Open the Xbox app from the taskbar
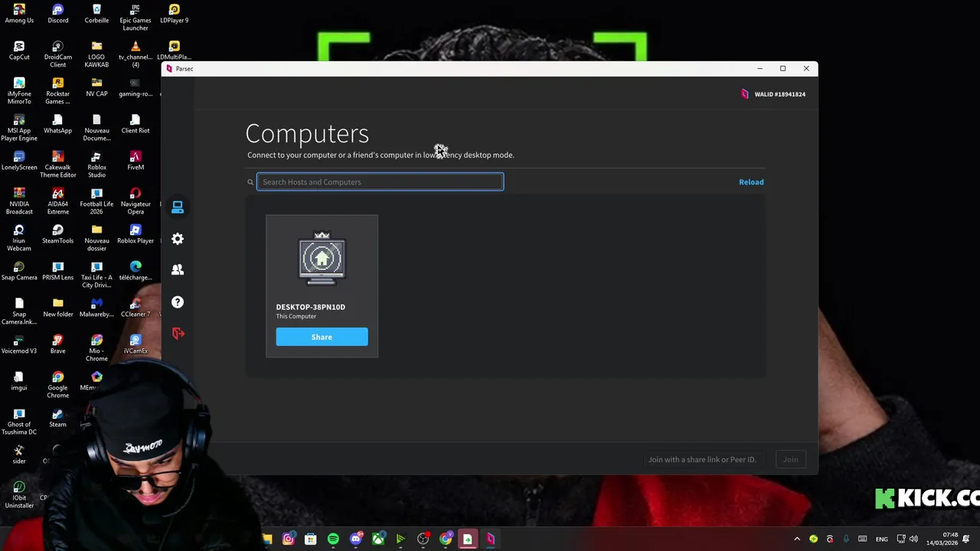This screenshot has height=551, width=980. [x=378, y=540]
